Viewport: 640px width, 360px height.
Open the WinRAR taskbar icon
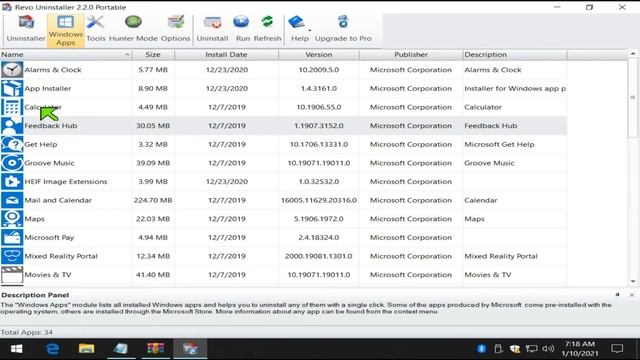click(156, 349)
